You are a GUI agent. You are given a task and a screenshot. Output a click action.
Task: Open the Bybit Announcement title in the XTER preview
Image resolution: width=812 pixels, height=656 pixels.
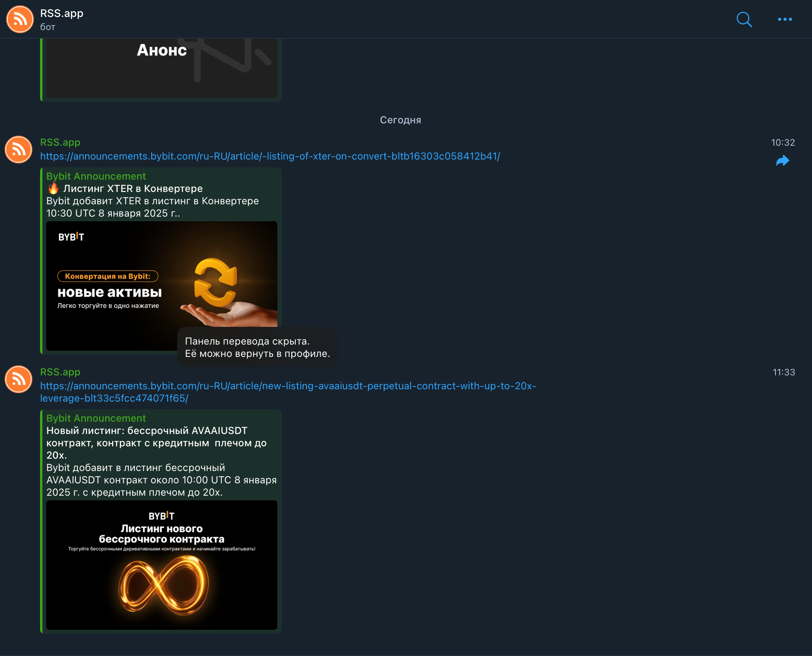[x=96, y=176]
